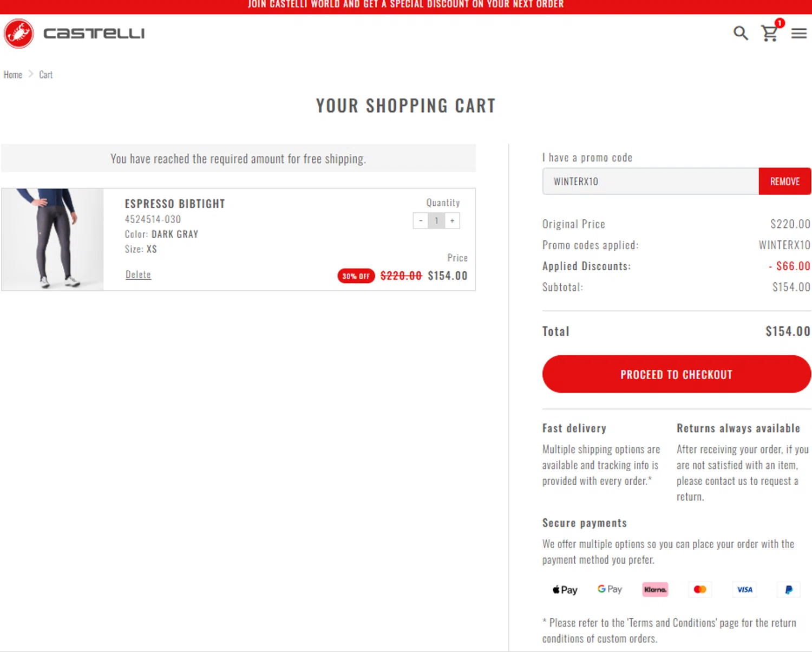Screen dimensions: 812x652
Task: Decrease quantity with the minus button
Action: (421, 221)
